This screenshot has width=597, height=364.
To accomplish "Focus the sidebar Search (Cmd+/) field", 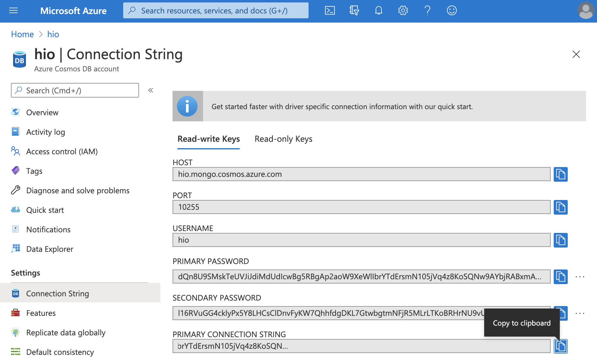I will [75, 90].
